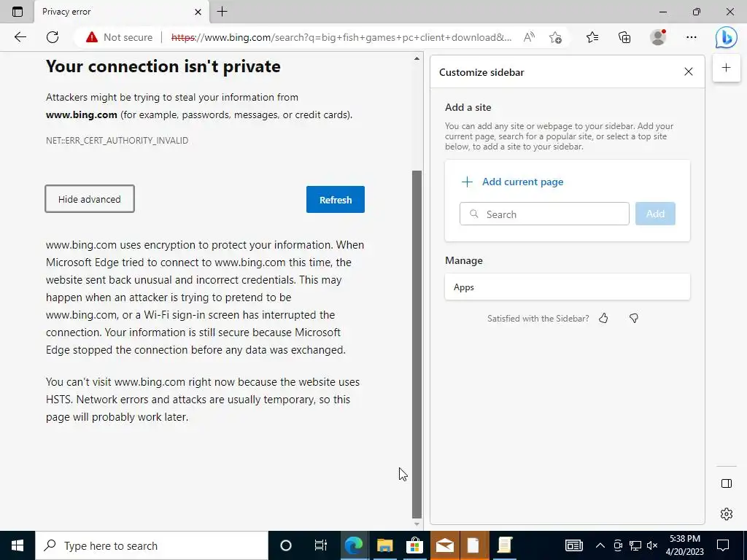747x560 pixels.
Task: Open News and interests taskbar icon
Action: coord(573,545)
